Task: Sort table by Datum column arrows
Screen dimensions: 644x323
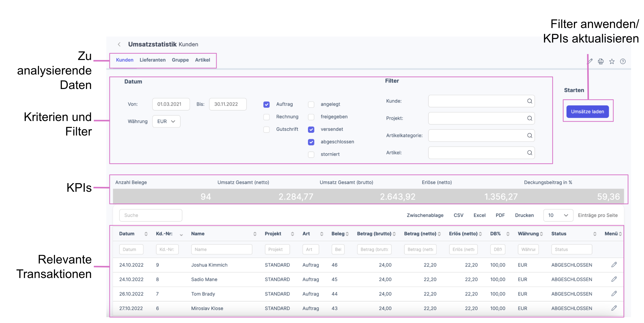Action: 146,234
